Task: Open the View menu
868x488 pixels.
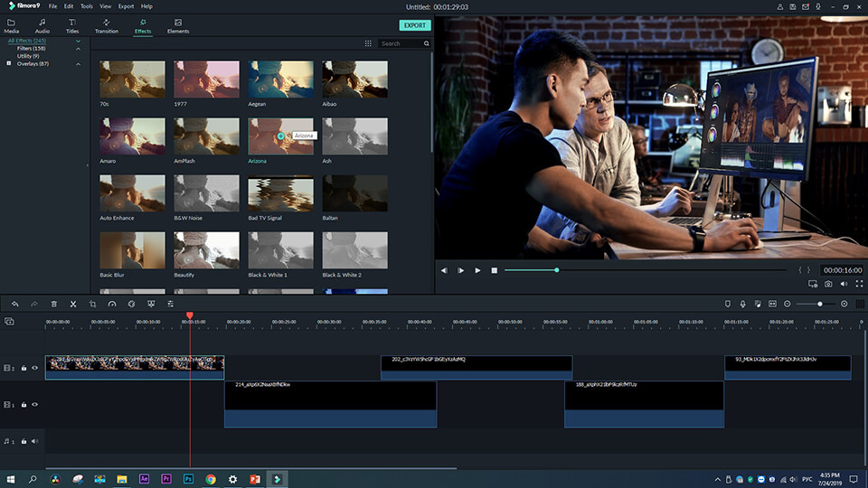Action: coord(105,6)
